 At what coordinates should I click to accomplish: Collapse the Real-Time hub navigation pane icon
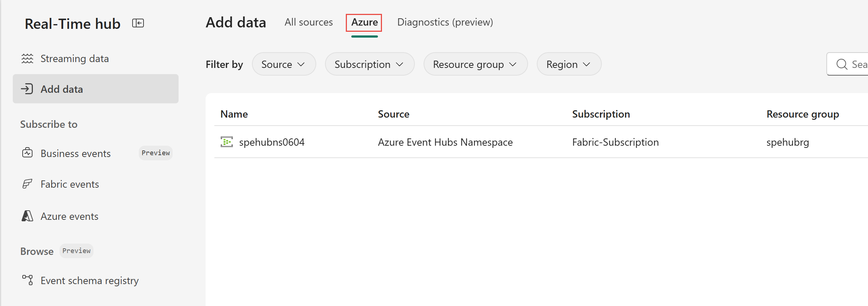coord(138,23)
